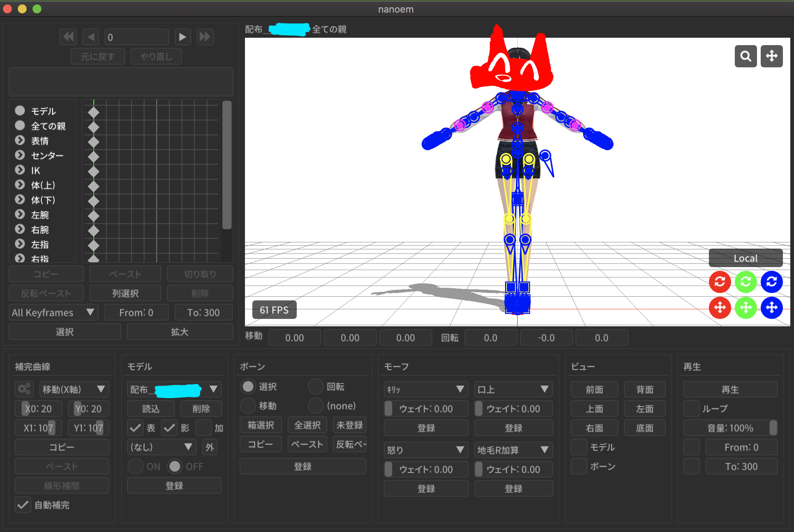Click the blue rotate Z-axis icon
794x532 pixels.
pyautogui.click(x=771, y=282)
